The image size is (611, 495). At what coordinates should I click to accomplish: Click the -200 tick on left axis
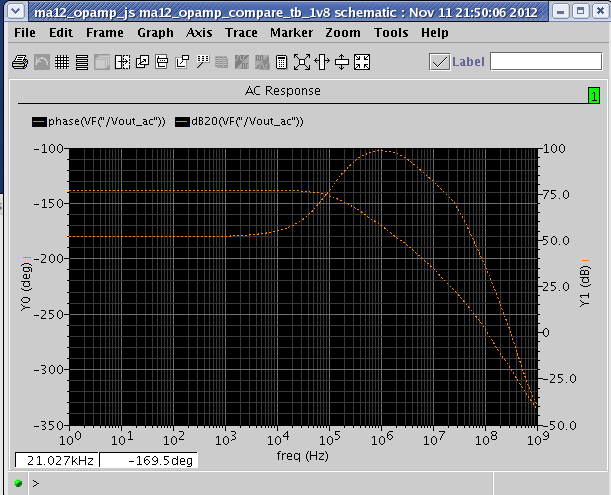coord(48,258)
